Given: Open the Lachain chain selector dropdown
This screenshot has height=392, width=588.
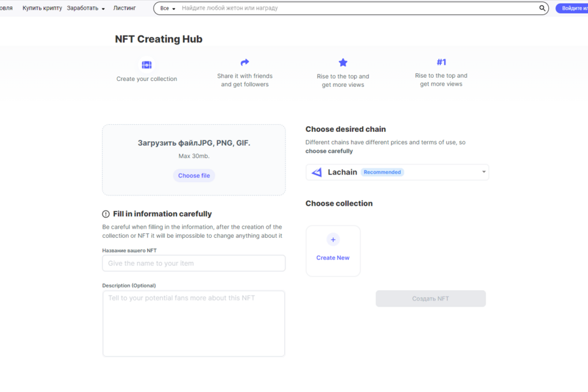Looking at the screenshot, I should coord(483,172).
